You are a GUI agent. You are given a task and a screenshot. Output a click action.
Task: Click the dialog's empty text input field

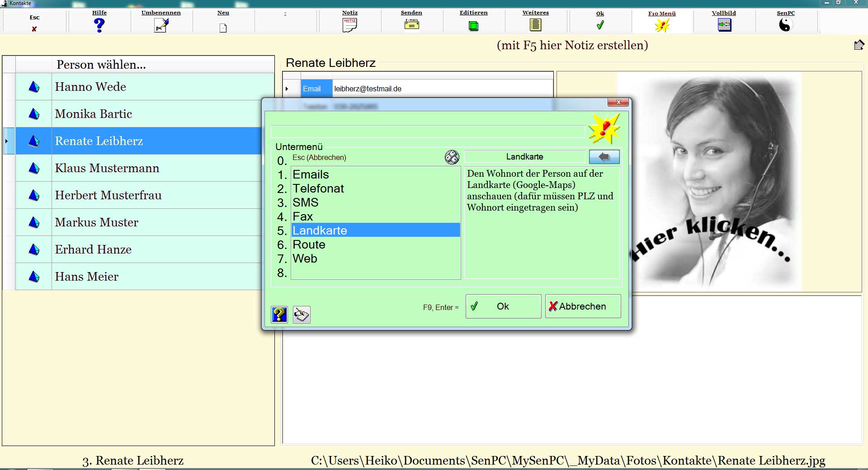click(x=427, y=132)
